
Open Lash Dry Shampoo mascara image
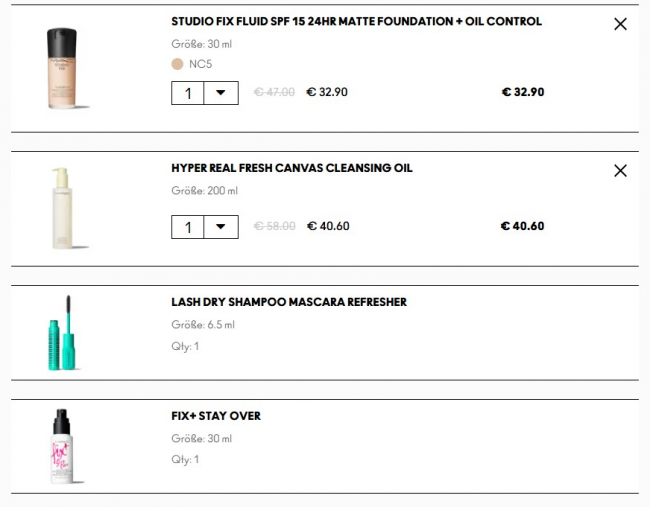click(63, 332)
